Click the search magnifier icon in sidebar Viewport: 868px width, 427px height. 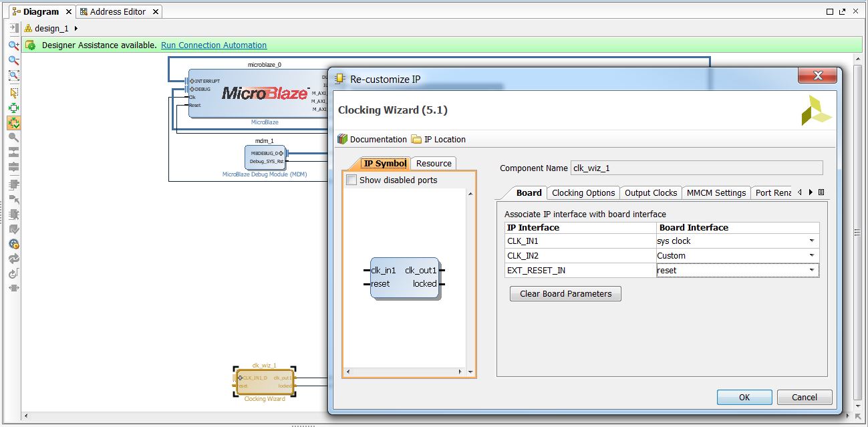click(x=13, y=138)
